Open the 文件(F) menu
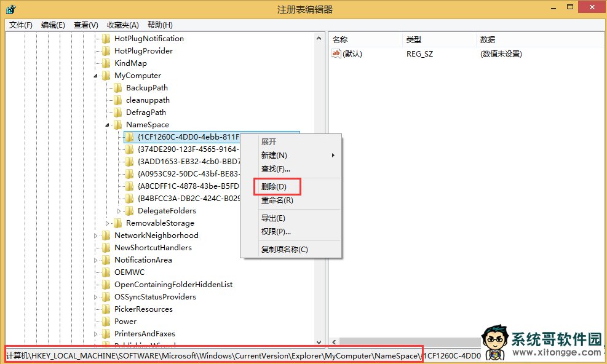 [x=21, y=25]
